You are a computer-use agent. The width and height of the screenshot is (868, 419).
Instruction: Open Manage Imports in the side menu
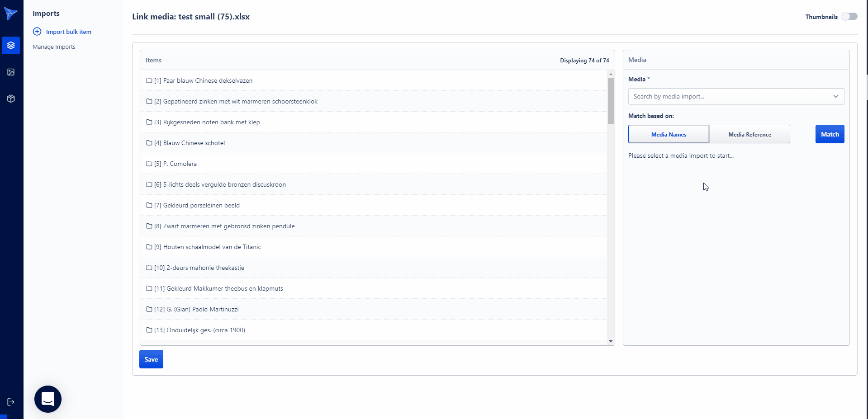pos(54,47)
